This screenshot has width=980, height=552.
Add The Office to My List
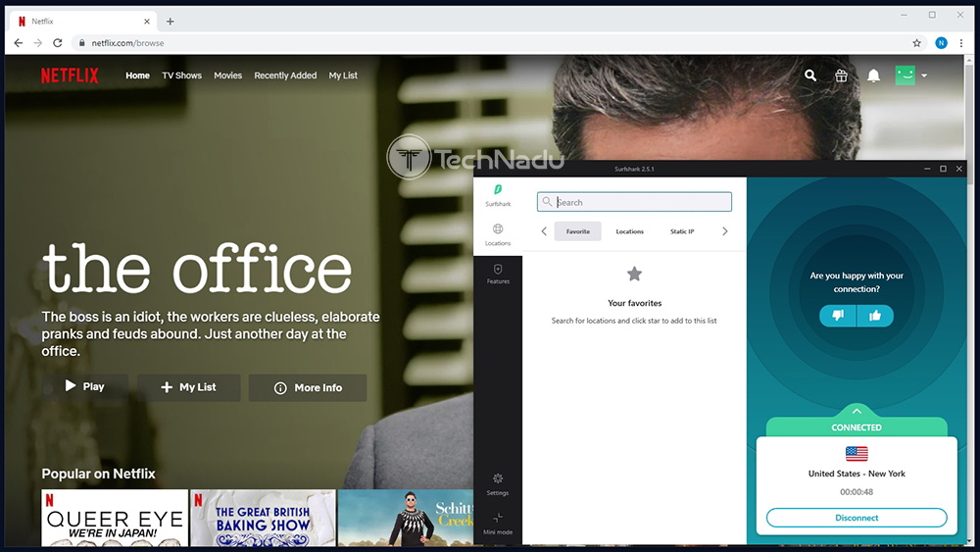click(x=189, y=387)
